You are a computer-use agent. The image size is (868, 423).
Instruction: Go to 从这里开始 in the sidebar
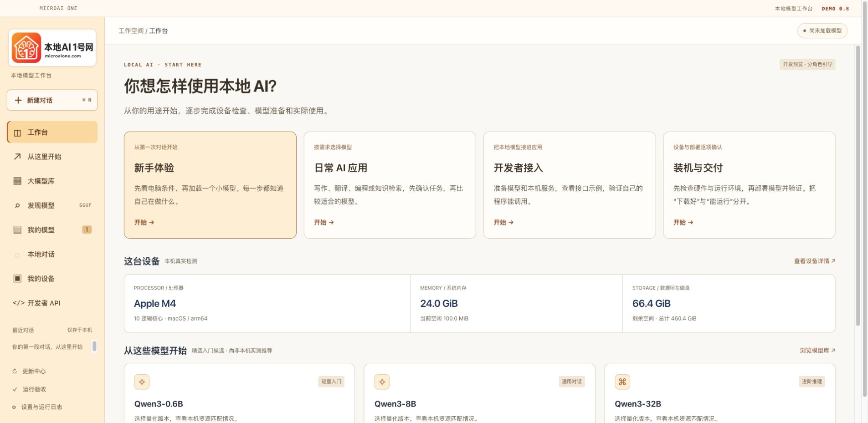click(x=52, y=157)
